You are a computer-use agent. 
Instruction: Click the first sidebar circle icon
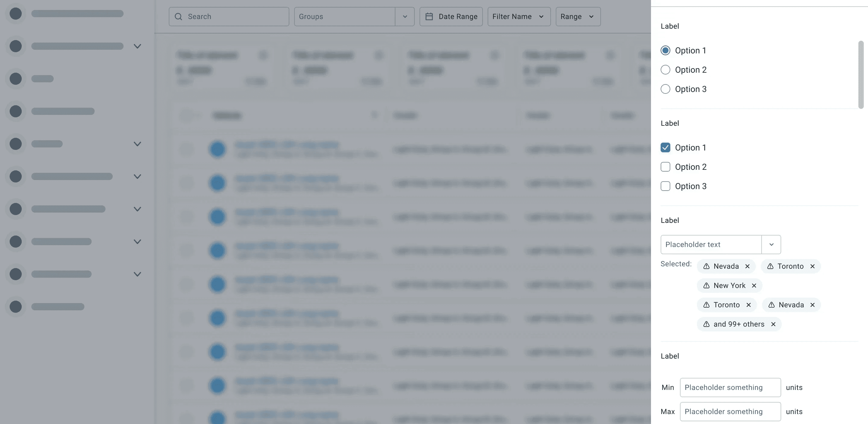[x=15, y=14]
